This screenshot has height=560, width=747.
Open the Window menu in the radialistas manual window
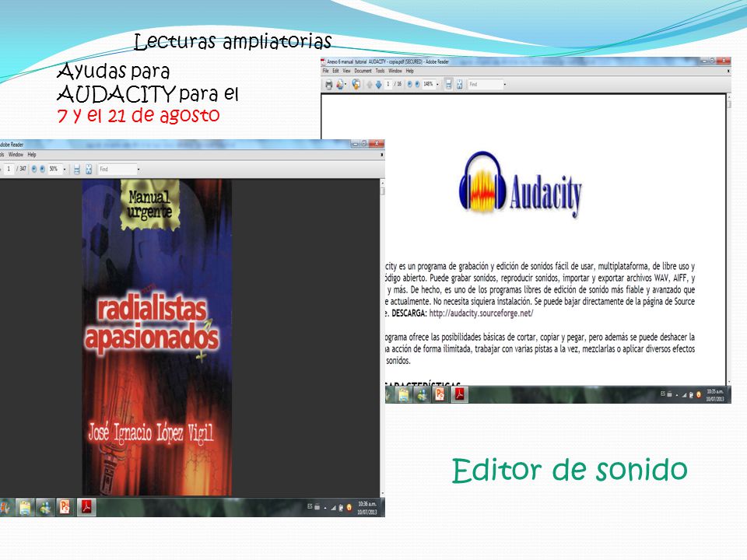(16, 154)
